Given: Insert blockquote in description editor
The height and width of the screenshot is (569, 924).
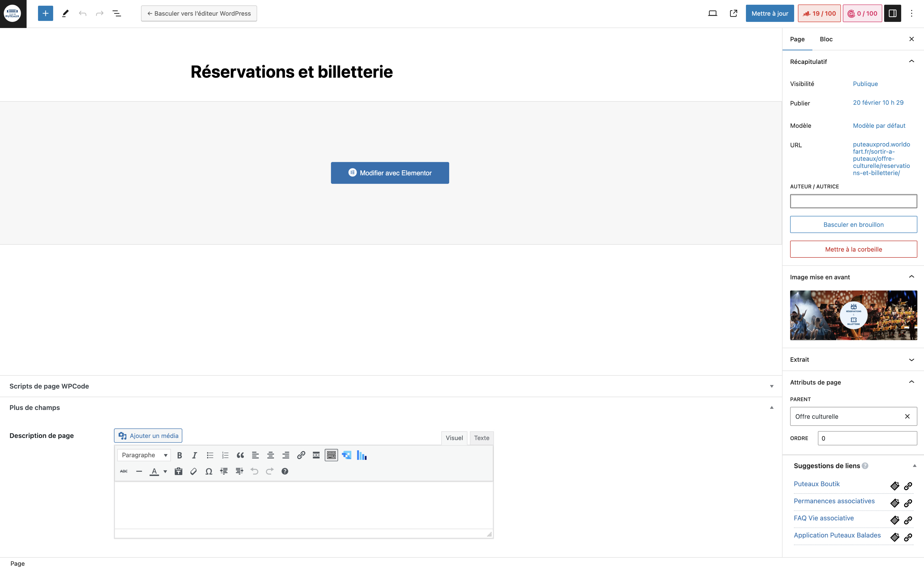Looking at the screenshot, I should click(x=240, y=455).
